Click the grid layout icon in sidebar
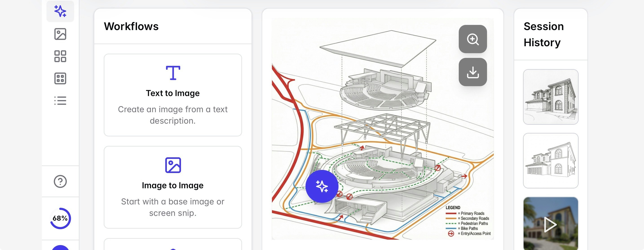The image size is (644, 250). (x=60, y=56)
